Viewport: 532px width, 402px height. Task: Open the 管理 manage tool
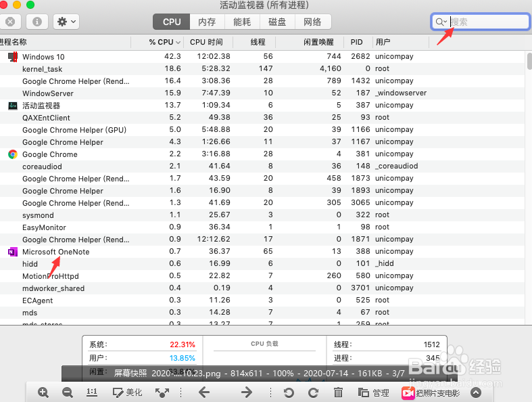[x=374, y=393]
